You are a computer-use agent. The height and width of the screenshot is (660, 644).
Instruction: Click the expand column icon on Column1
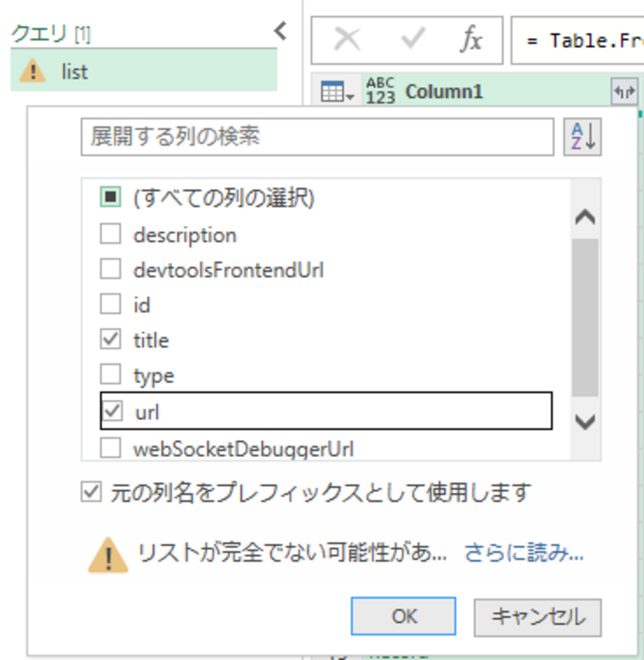[624, 92]
